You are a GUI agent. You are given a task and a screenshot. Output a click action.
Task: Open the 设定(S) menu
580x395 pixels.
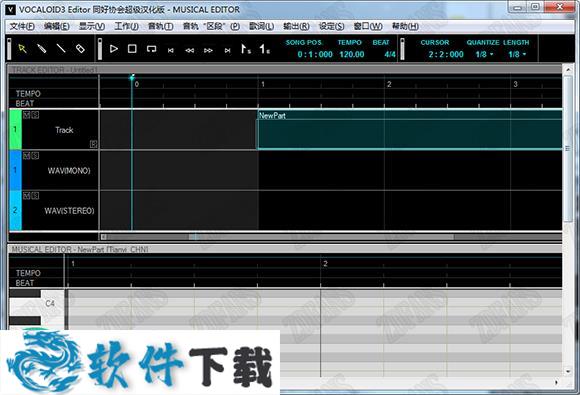pyautogui.click(x=331, y=26)
